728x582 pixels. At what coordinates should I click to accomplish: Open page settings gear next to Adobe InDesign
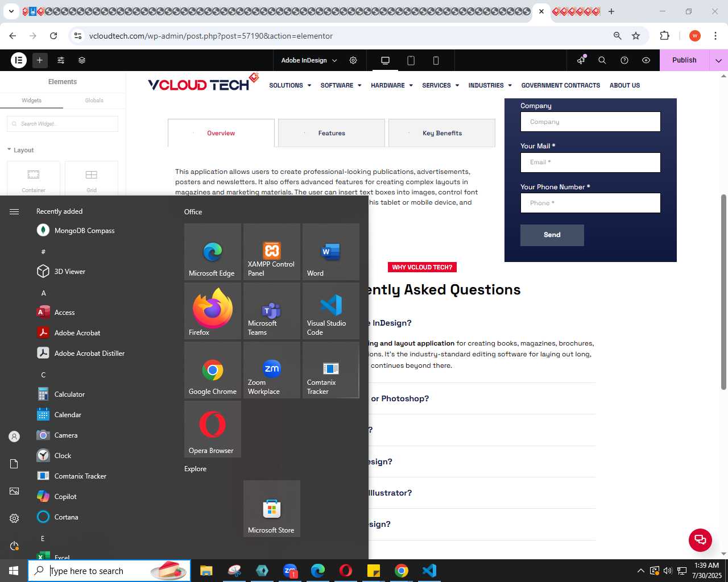pos(353,60)
